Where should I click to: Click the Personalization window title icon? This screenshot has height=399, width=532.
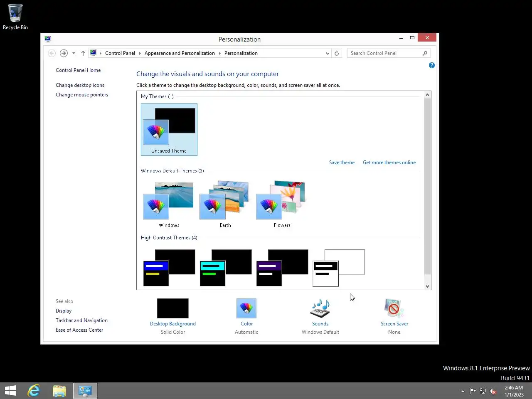(48, 39)
